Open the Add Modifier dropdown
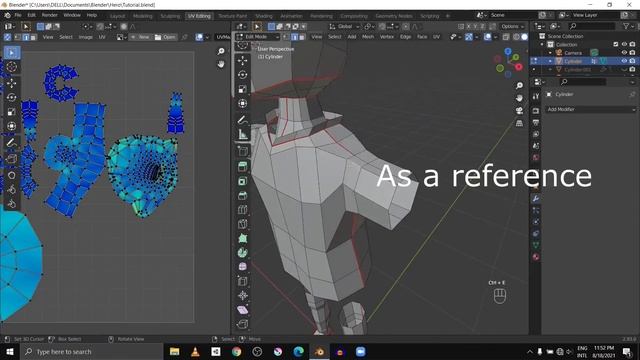The width and height of the screenshot is (640, 360). pos(591,109)
